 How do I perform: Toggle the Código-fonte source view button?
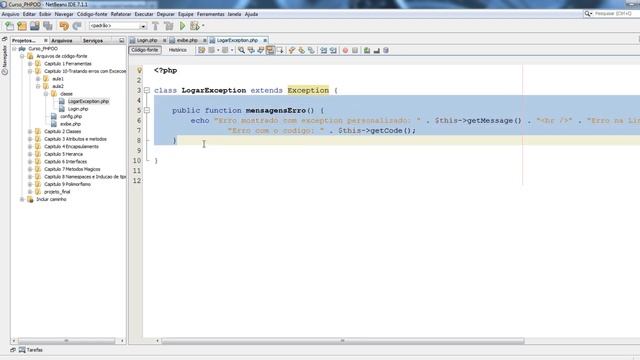point(145,50)
